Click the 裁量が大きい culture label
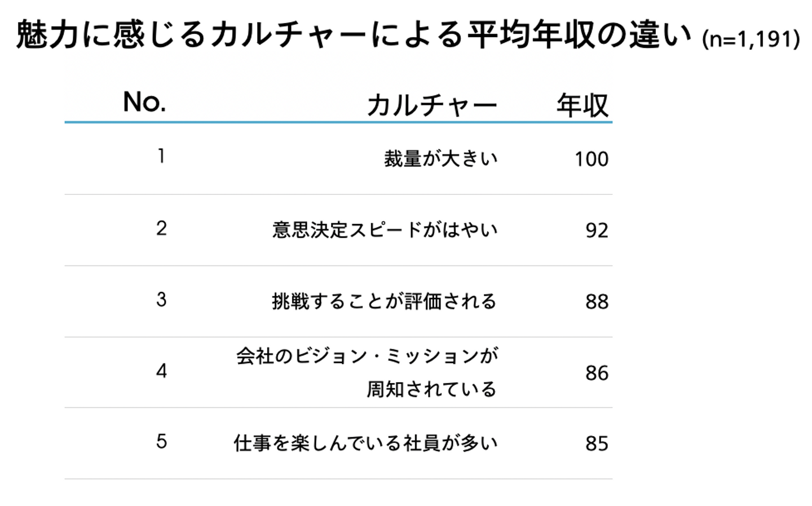 [441, 159]
